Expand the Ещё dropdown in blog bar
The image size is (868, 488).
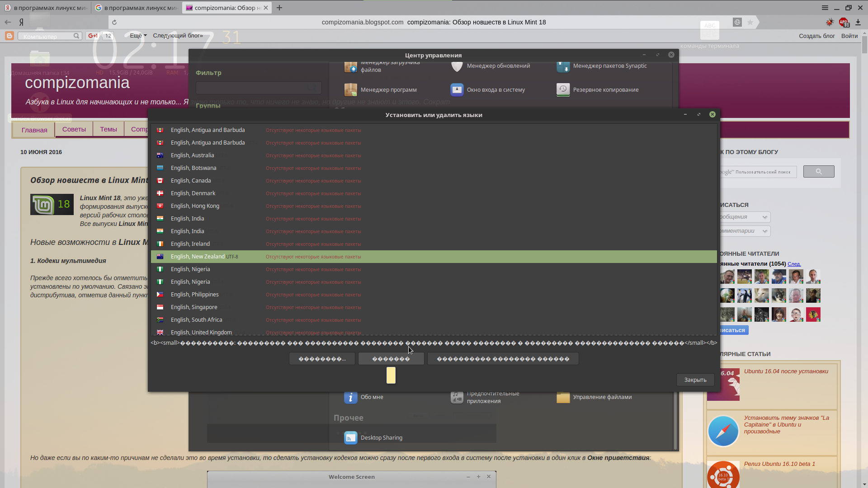pos(138,36)
